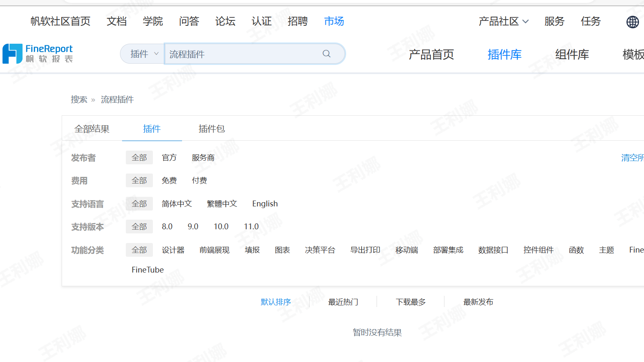Click the 搜索 breadcrumb link
The height and width of the screenshot is (362, 644).
tap(79, 99)
